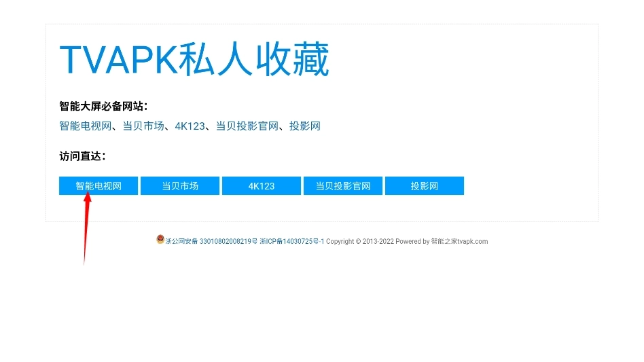Click the 智能大屏必备网站 heading
Image resolution: width=644 pixels, height=362 pixels.
coord(103,106)
